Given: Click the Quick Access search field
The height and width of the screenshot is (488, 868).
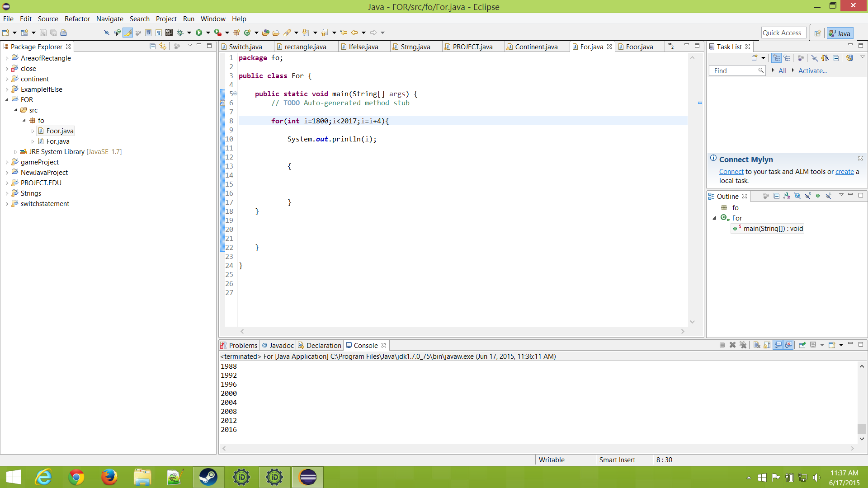Looking at the screenshot, I should point(783,33).
